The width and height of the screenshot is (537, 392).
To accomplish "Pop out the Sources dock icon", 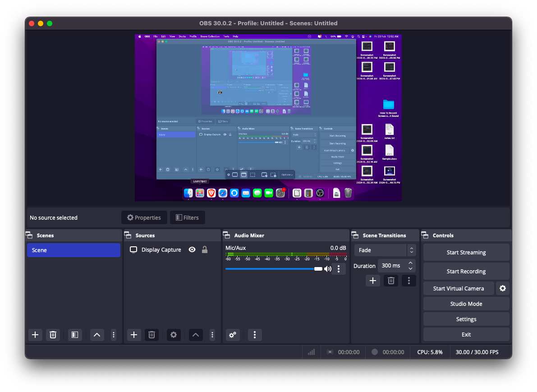I will pos(128,235).
